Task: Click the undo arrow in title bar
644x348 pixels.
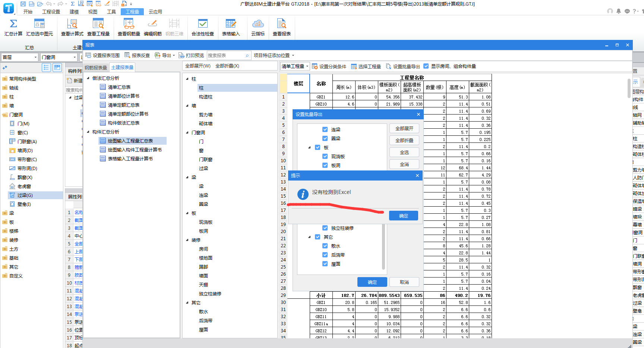Action: pyautogui.click(x=48, y=4)
